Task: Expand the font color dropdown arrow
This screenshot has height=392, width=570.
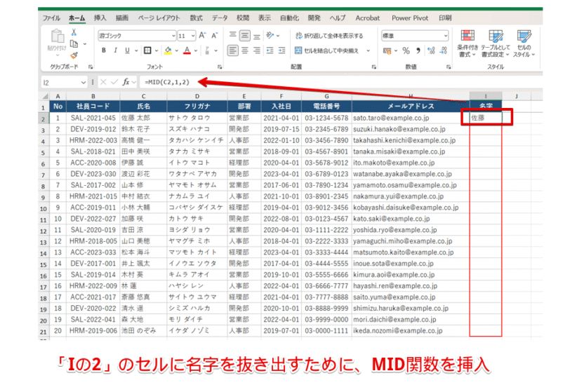Action: coord(196,50)
